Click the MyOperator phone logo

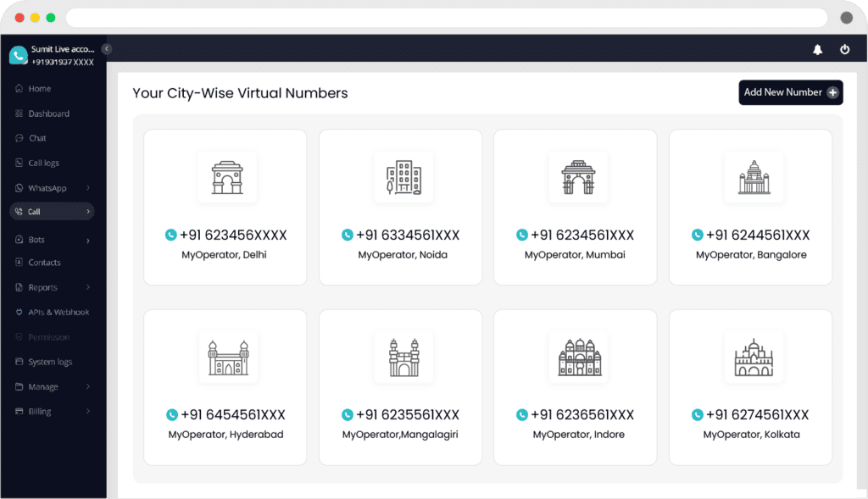tap(19, 55)
